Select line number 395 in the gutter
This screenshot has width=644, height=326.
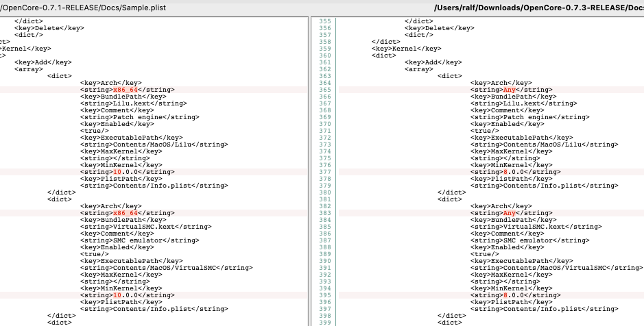(325, 295)
